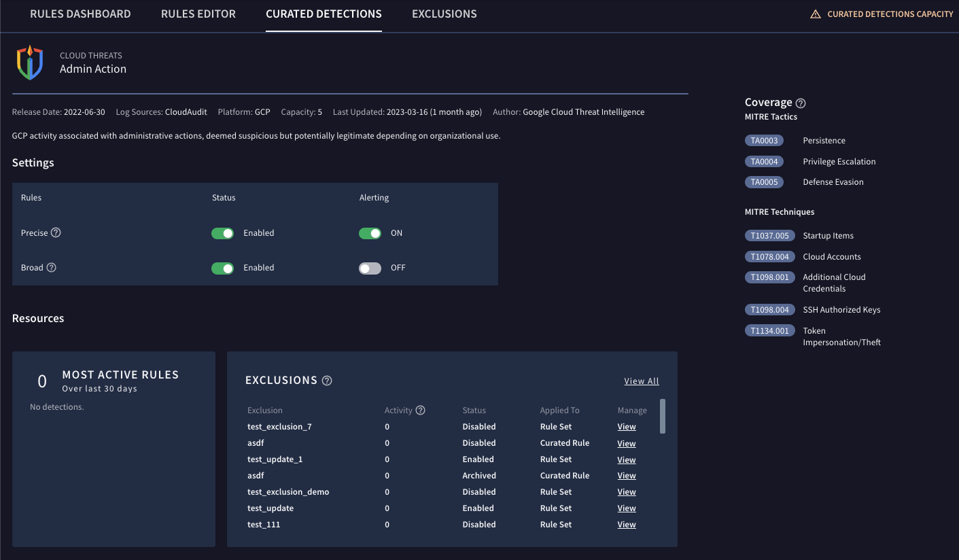Disable the Precise rules status toggle
Image resolution: width=959 pixels, height=560 pixels.
[222, 232]
